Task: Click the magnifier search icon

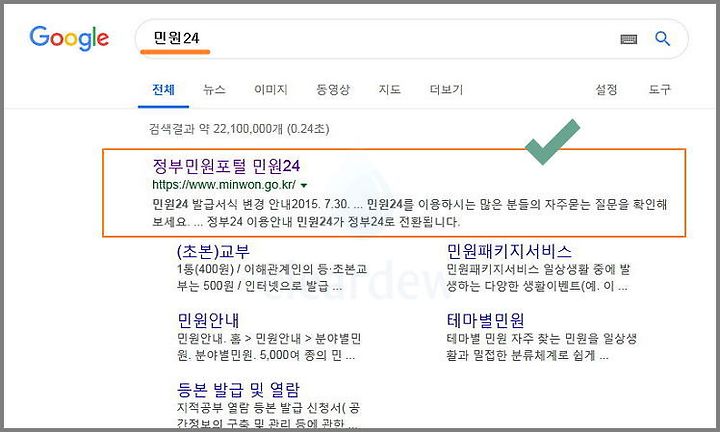Action: point(662,39)
